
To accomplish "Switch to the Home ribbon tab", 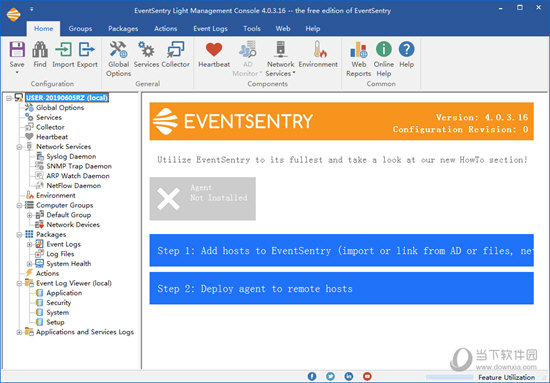I will click(x=43, y=29).
